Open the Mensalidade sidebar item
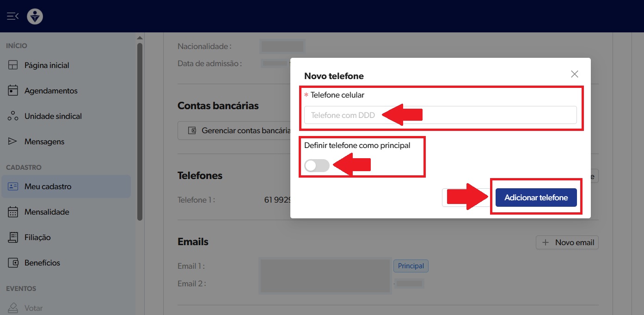Viewport: 644px width, 315px height. (x=47, y=212)
